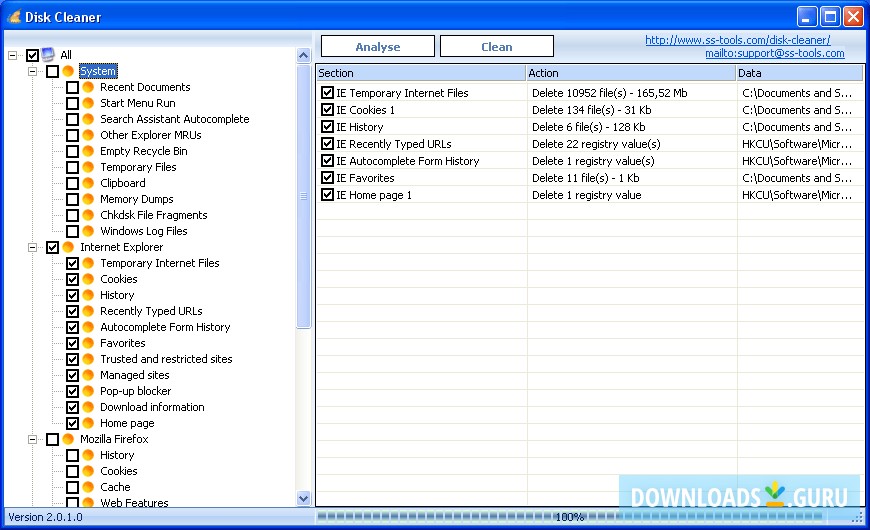
Task: Collapse the All root tree node
Action: point(13,55)
